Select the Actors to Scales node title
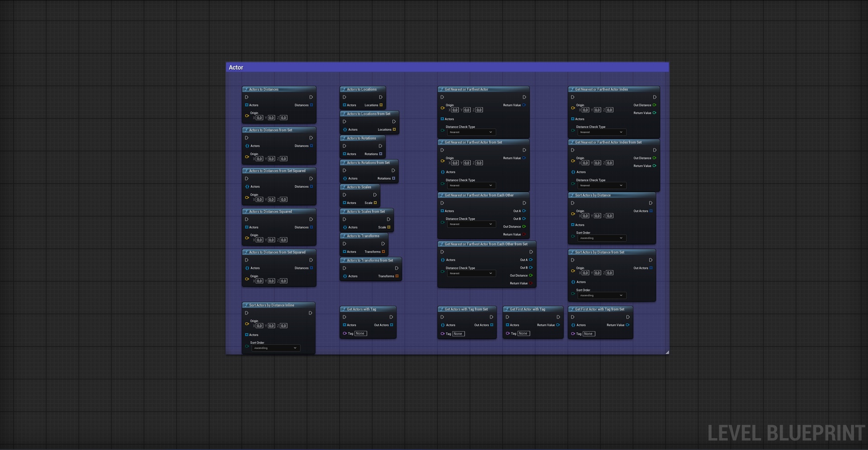 [x=359, y=187]
